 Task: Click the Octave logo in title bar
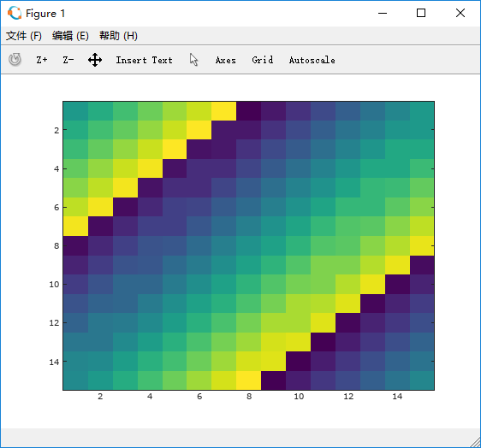click(15, 13)
